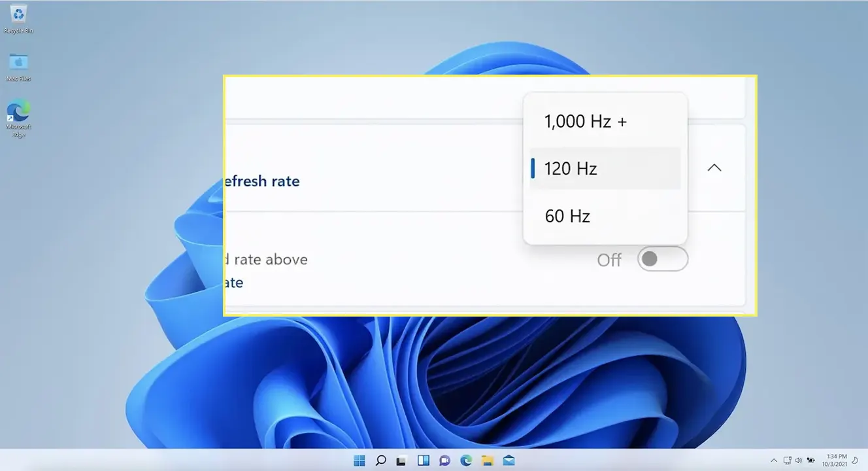Open the Windows Start menu
Viewport: 868px width, 471px height.
[x=359, y=460]
